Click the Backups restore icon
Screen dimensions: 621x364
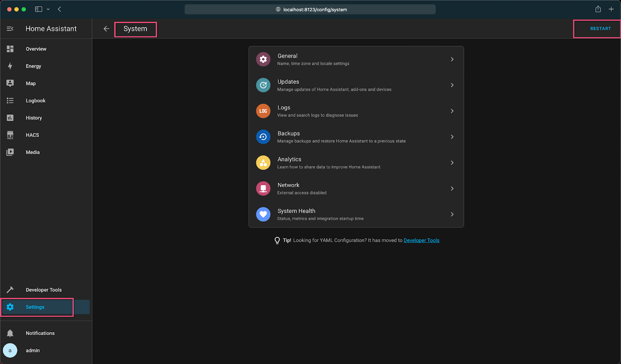(x=263, y=137)
